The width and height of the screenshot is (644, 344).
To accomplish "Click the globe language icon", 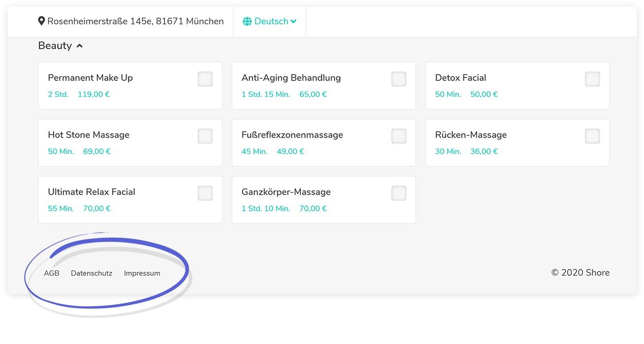I will pyautogui.click(x=247, y=21).
